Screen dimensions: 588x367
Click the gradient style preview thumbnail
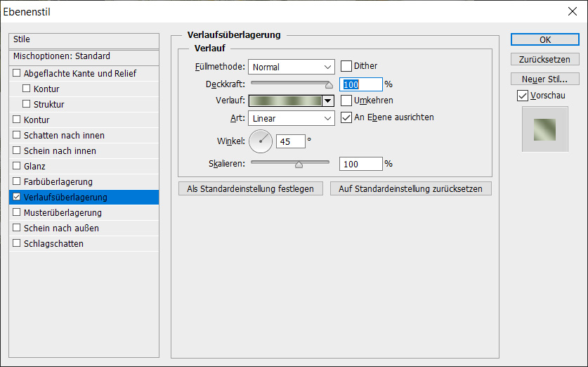[x=545, y=129]
